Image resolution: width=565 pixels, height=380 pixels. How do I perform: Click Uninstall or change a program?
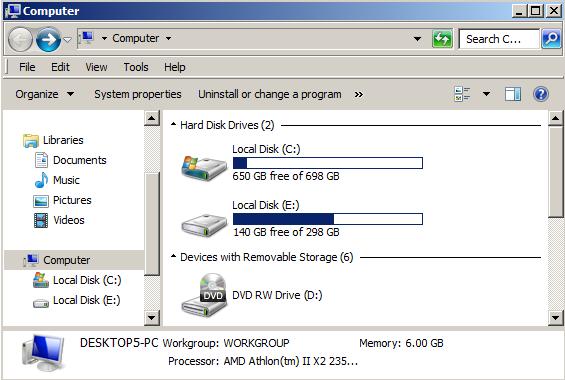point(270,94)
